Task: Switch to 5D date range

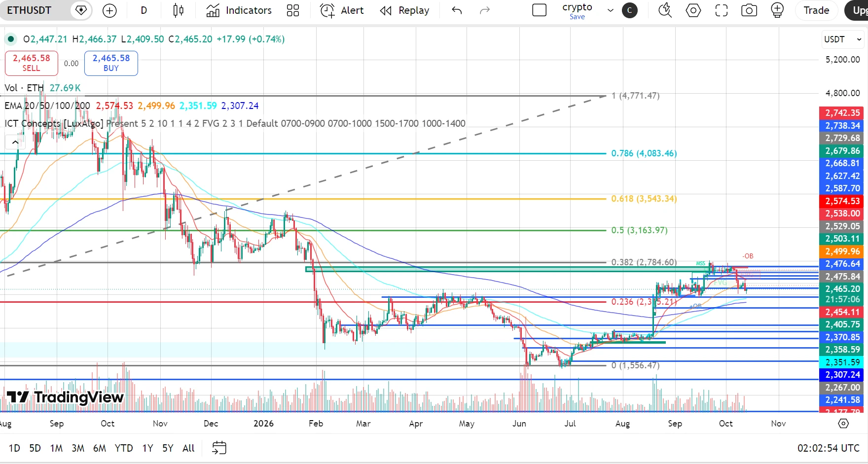Action: pyautogui.click(x=35, y=448)
